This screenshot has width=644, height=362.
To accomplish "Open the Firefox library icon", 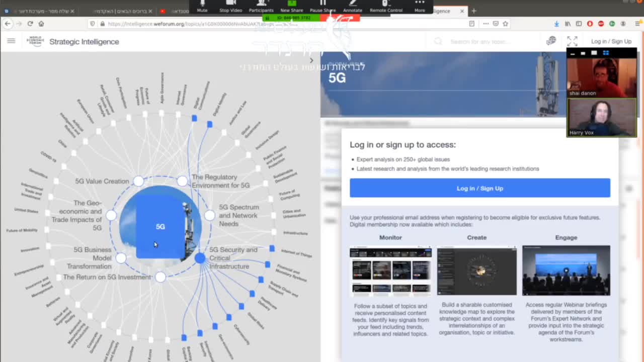I will 568,24.
